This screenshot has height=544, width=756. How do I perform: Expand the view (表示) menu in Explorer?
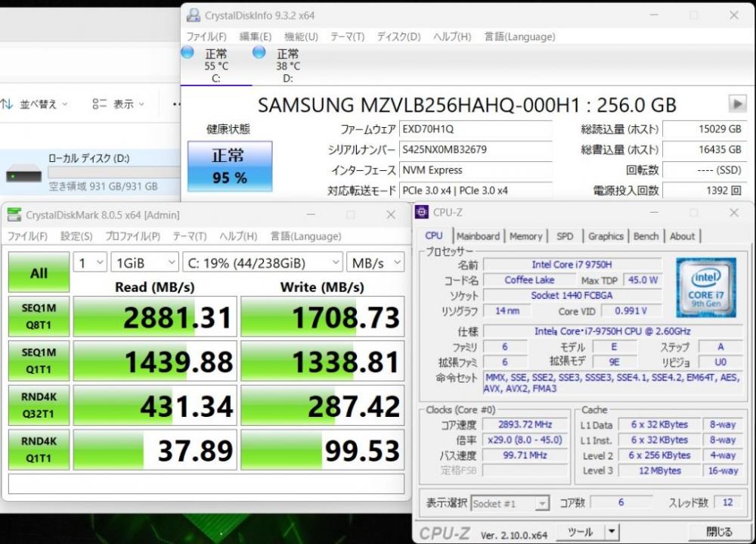tap(129, 104)
